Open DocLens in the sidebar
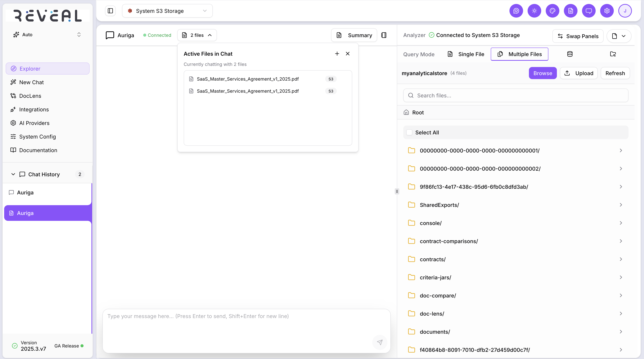The width and height of the screenshot is (644, 359). click(x=47, y=96)
